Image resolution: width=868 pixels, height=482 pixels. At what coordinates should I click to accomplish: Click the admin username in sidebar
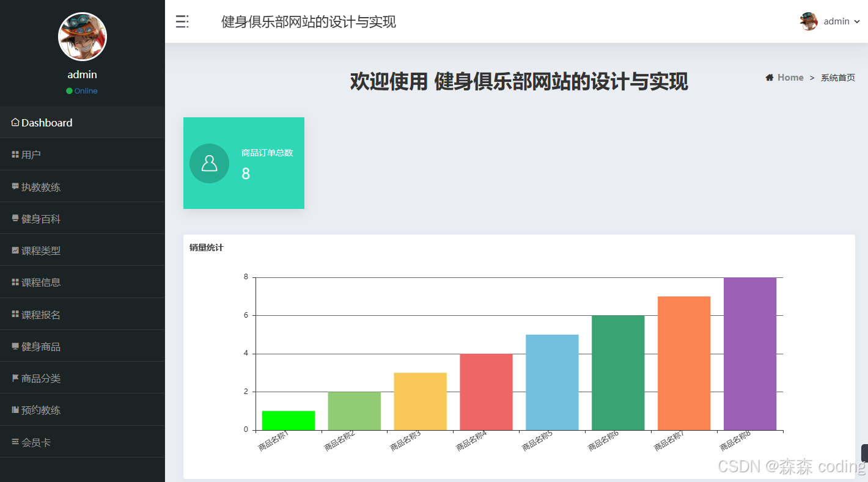pos(83,75)
